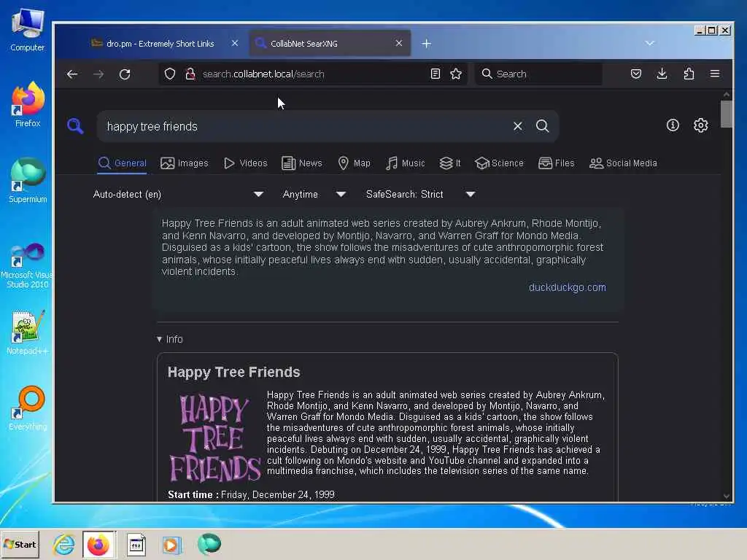747x560 pixels.
Task: Click the scrollbar down arrow
Action: point(726,496)
